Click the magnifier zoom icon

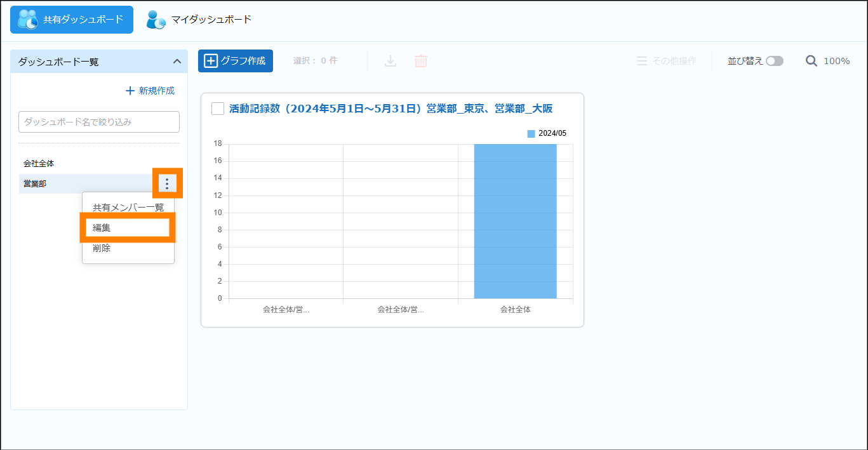coord(811,61)
